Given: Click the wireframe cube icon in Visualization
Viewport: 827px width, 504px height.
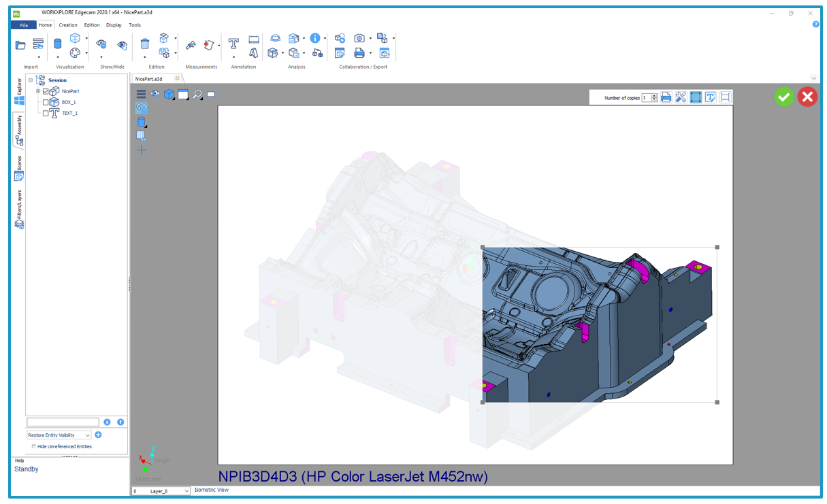Looking at the screenshot, I should tap(76, 38).
